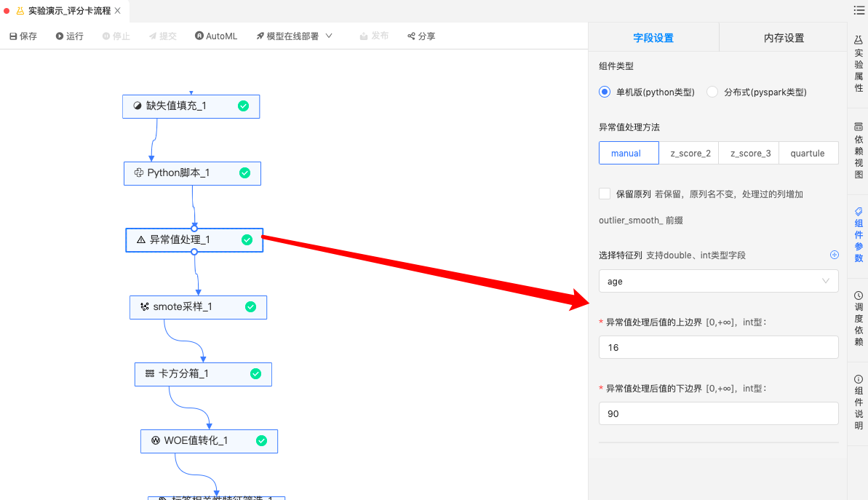Open the 依赖视图 side panel

click(858, 151)
